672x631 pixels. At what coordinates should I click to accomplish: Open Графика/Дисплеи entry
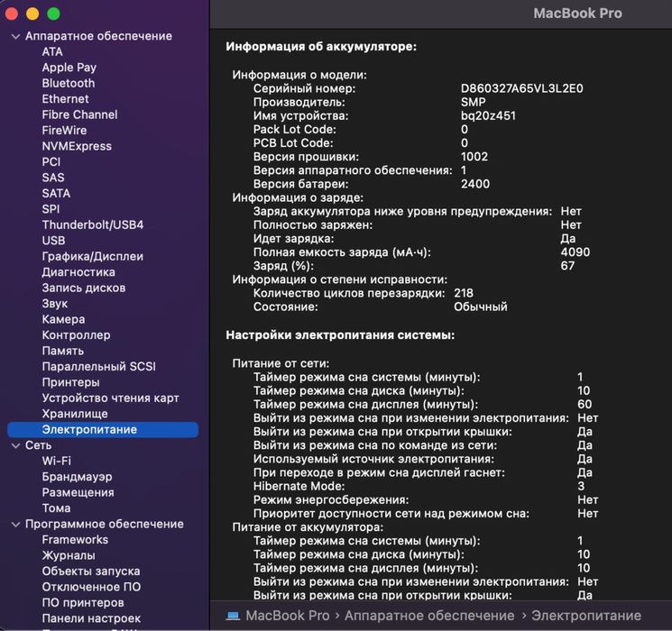click(93, 257)
